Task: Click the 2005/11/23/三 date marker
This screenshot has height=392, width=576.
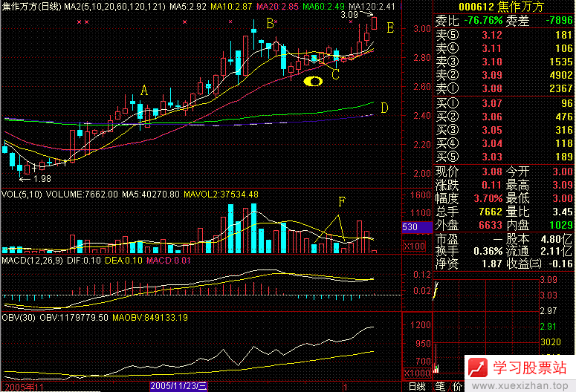Action: (178, 386)
